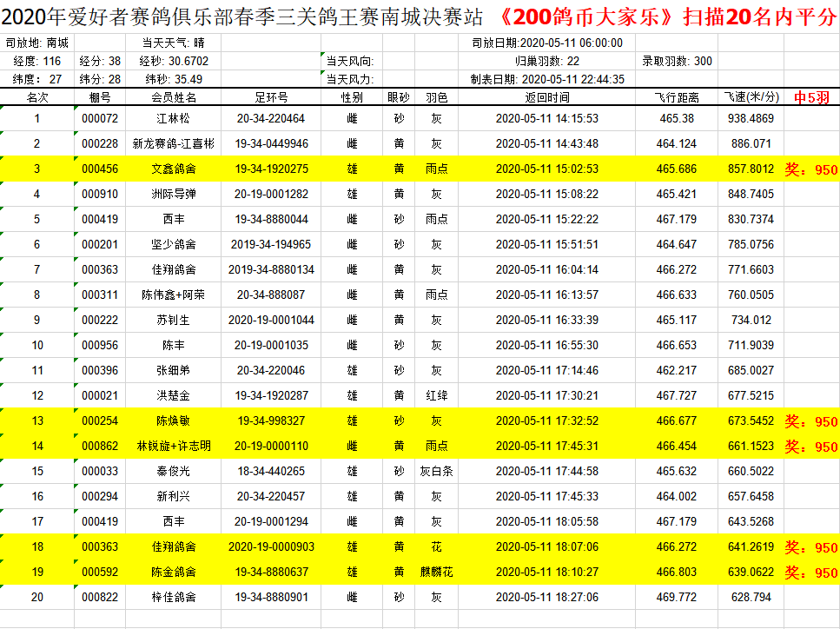Screen dimensions: 840x629
Task: Select member name 文鑫鸽舍
Action: click(173, 169)
